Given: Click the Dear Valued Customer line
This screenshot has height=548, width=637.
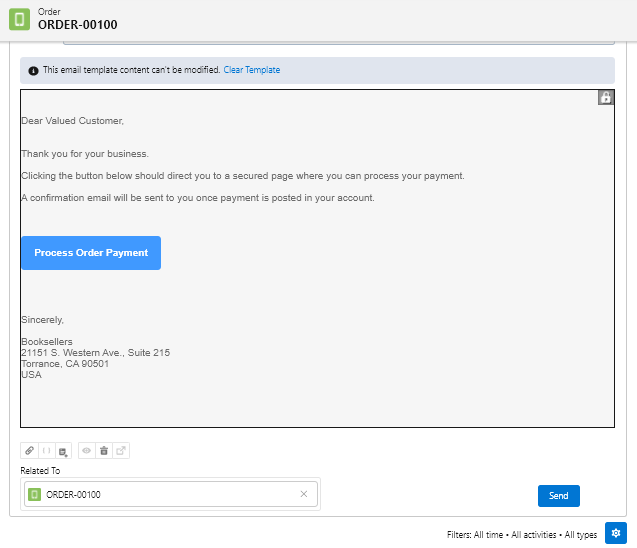Looking at the screenshot, I should pyautogui.click(x=73, y=121).
